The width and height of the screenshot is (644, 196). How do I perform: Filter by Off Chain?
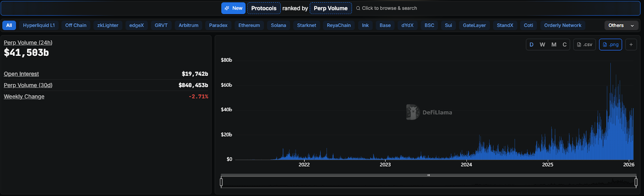pyautogui.click(x=76, y=25)
